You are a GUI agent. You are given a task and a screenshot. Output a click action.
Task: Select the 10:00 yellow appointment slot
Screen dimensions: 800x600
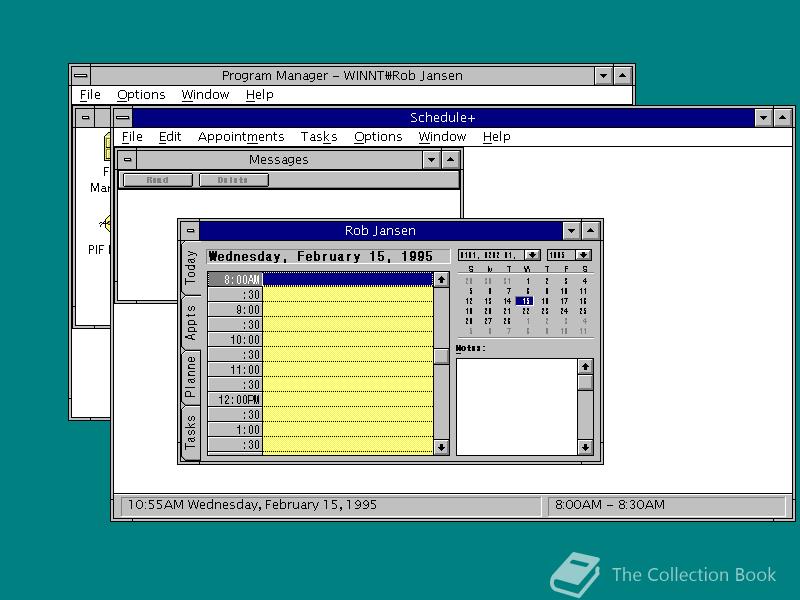(347, 339)
